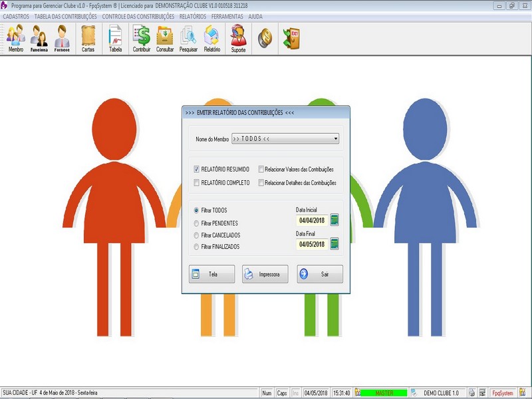Click the FpqSystem status bar link
The width and height of the screenshot is (532, 399).
click(503, 393)
